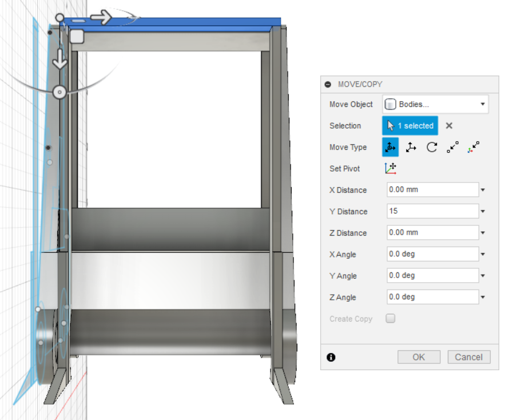
Task: Click the Y Angle input field
Action: [432, 276]
